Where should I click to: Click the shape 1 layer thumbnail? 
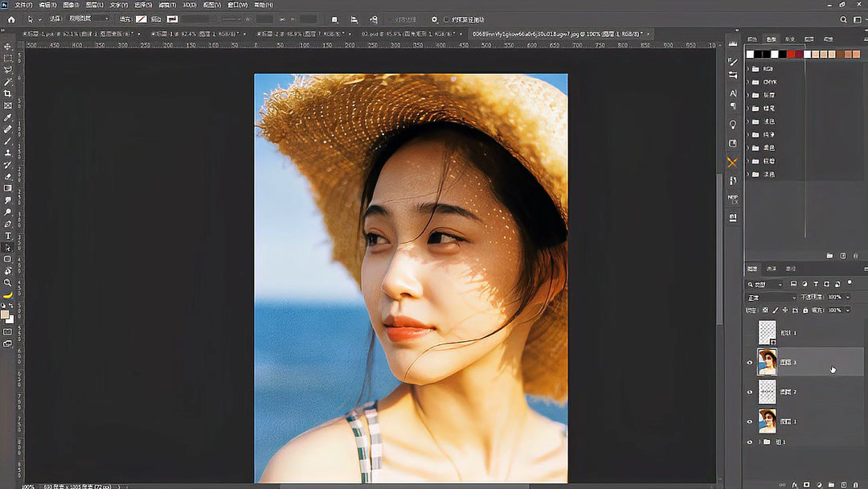[x=768, y=332]
